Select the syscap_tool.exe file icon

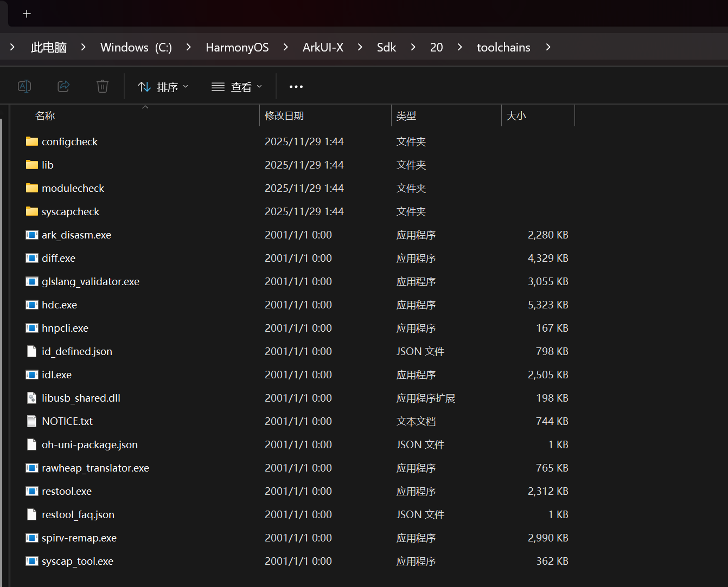(32, 561)
